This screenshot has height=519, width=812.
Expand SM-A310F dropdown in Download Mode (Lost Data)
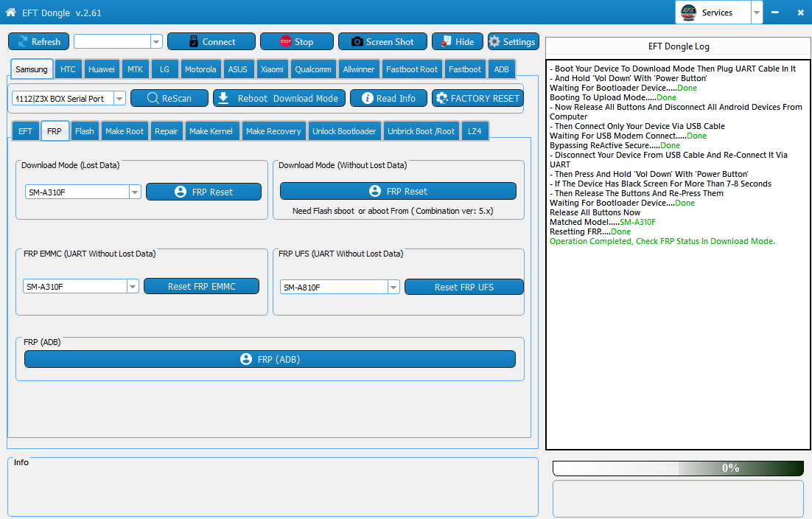135,192
